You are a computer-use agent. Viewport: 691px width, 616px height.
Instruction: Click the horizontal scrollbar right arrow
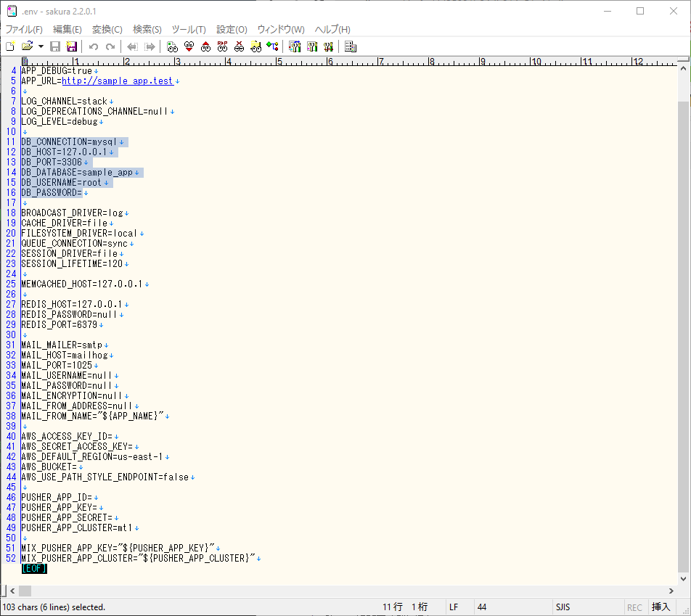(x=671, y=591)
